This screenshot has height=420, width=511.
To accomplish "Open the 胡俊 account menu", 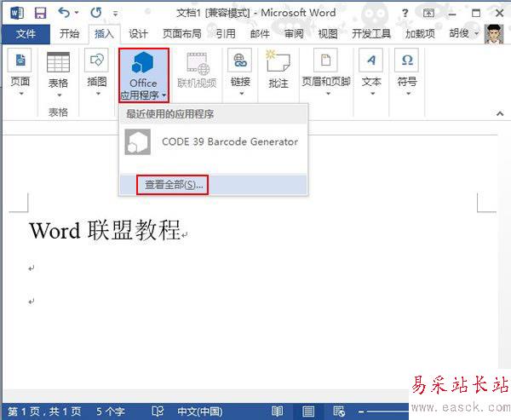I will tap(464, 33).
